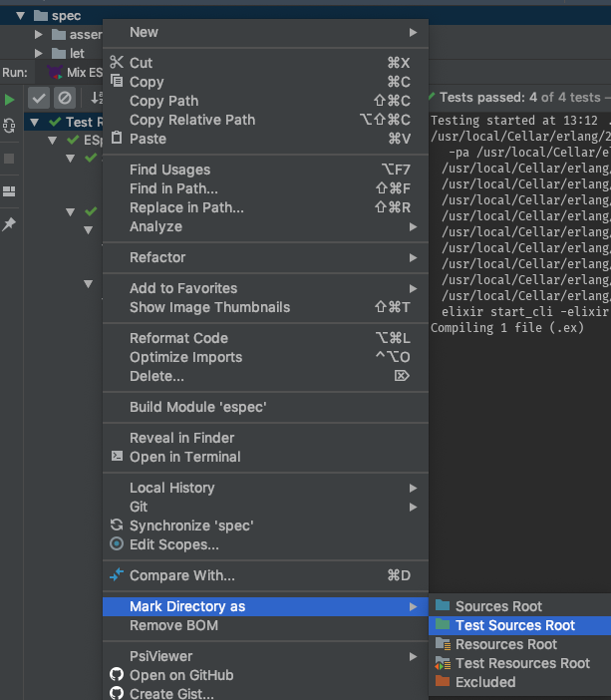The image size is (611, 700).
Task: Choose Copy Relative Path
Action: point(265,120)
